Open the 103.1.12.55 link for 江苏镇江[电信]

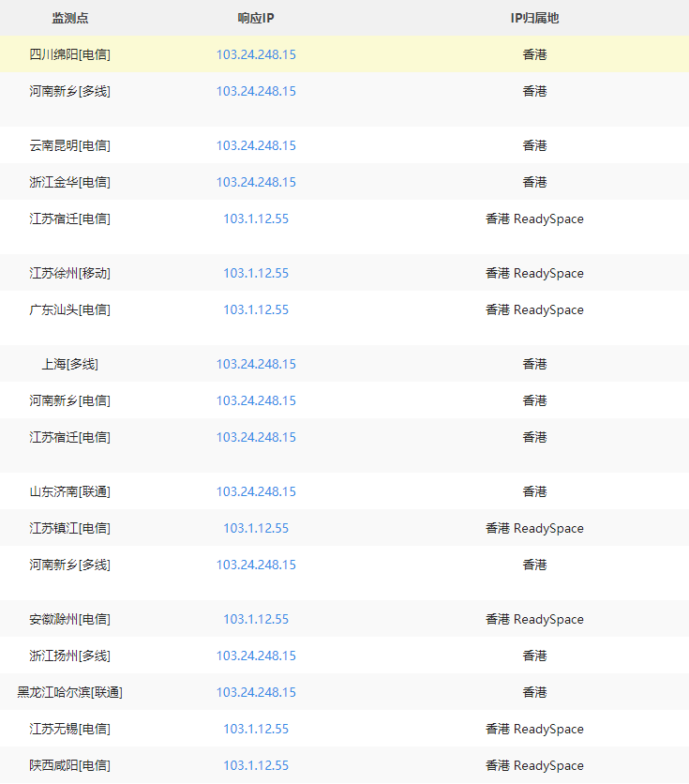point(256,528)
